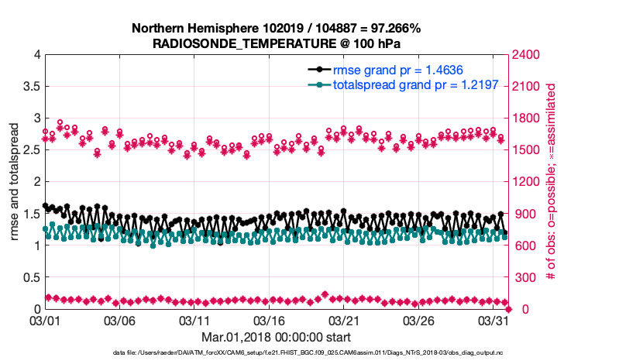Click the "RADIOSONDE_TEMPERATURE @ 100 hPa" subtitle

(x=276, y=43)
